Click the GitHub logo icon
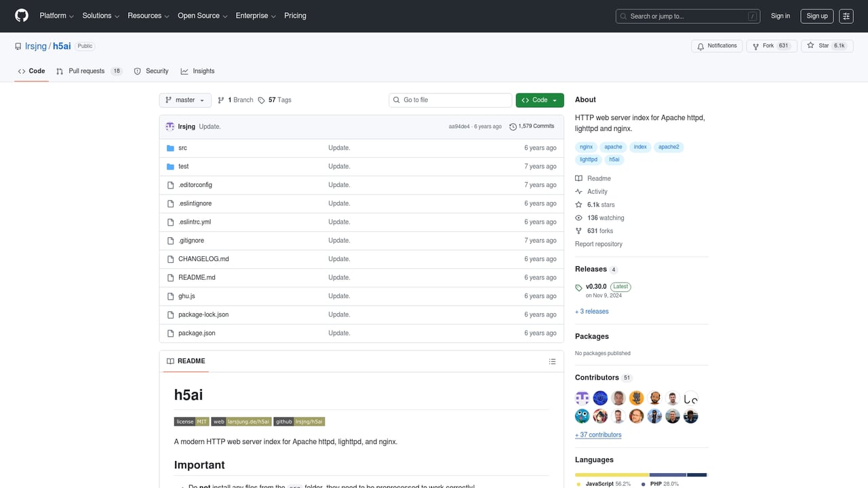868x488 pixels. click(x=22, y=16)
